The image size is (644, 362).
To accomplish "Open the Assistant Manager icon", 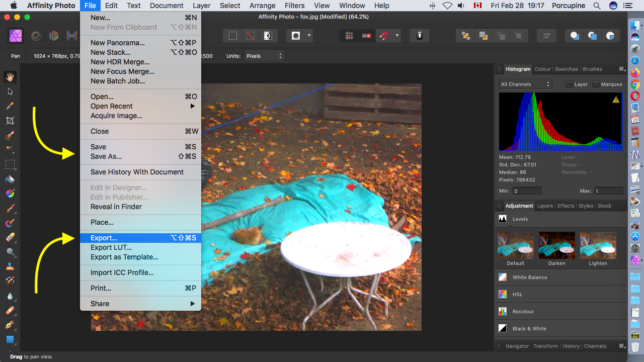I will point(419,36).
